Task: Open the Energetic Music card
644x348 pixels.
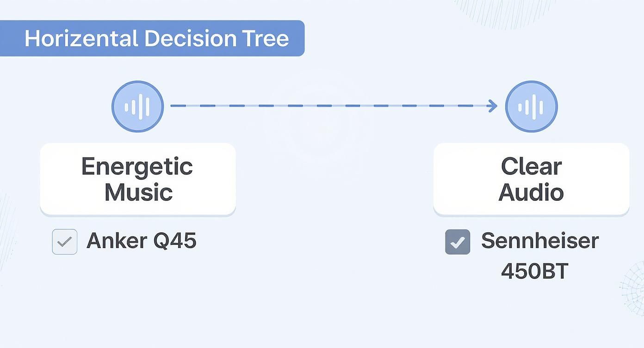Action: [138, 179]
